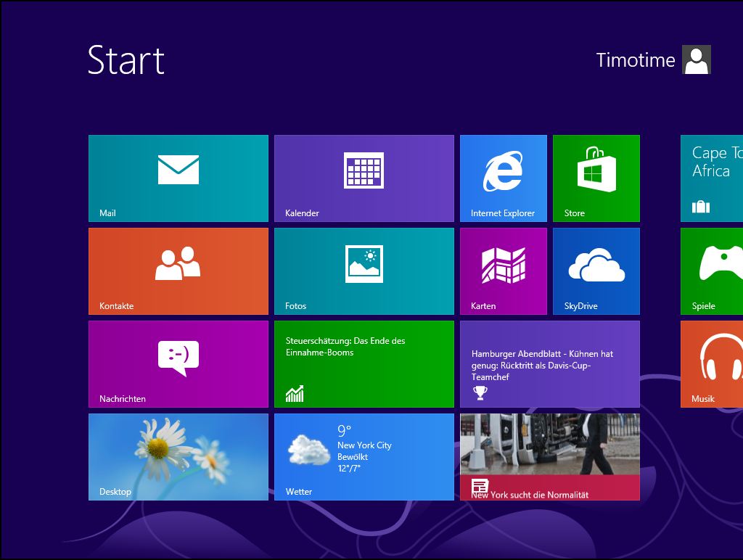
Task: Click the trophy icon on sports tile
Action: click(x=480, y=392)
